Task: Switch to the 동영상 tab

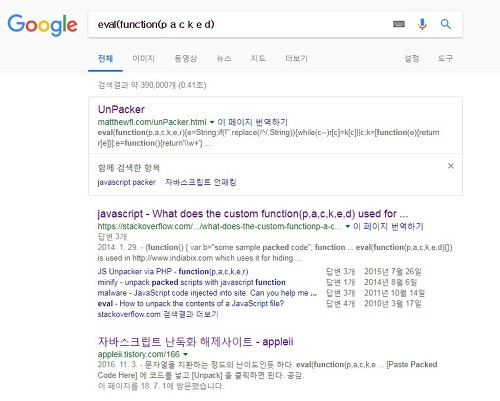Action: 186,59
